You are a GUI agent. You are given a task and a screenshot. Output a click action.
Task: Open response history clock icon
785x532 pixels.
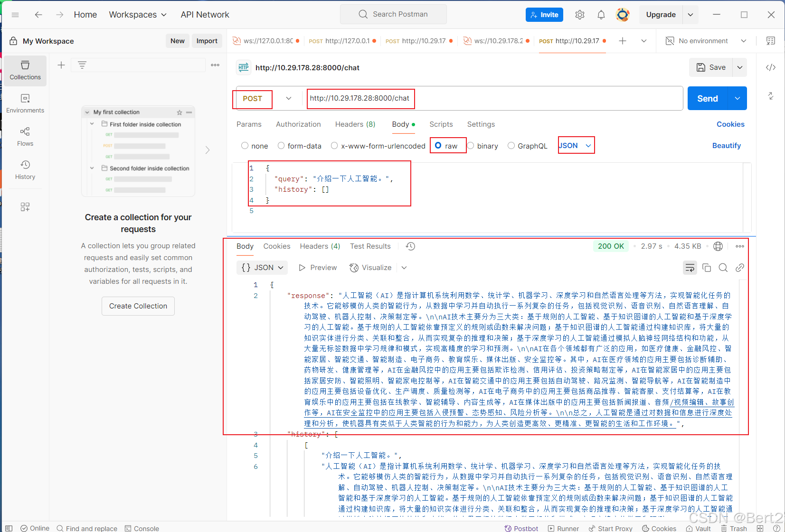(411, 246)
